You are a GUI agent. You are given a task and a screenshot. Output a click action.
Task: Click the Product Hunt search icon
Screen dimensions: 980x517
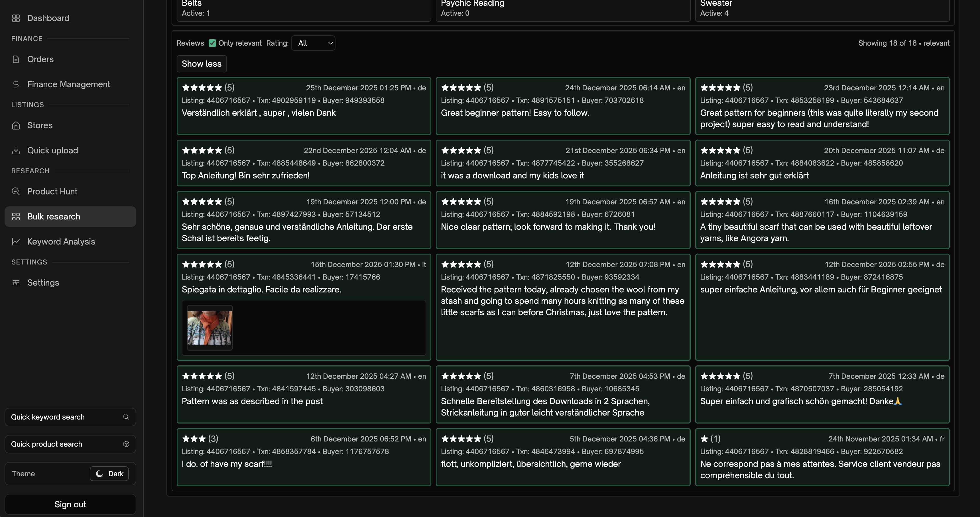coord(16,191)
